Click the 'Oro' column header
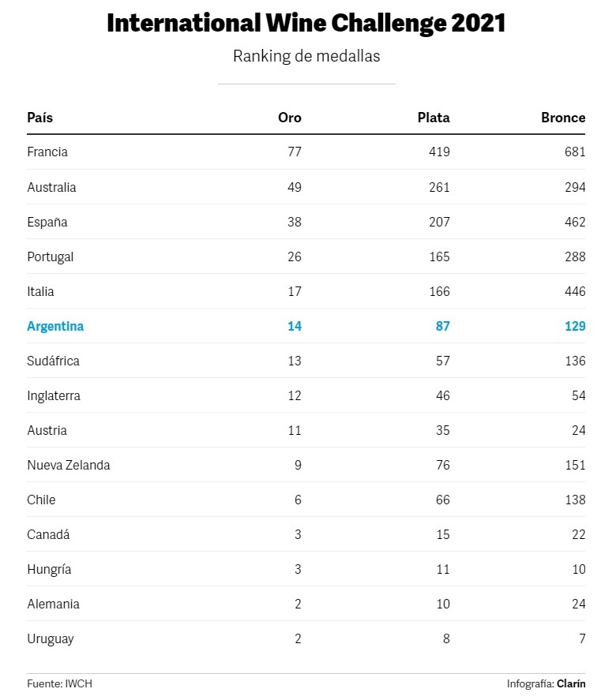 [x=290, y=118]
